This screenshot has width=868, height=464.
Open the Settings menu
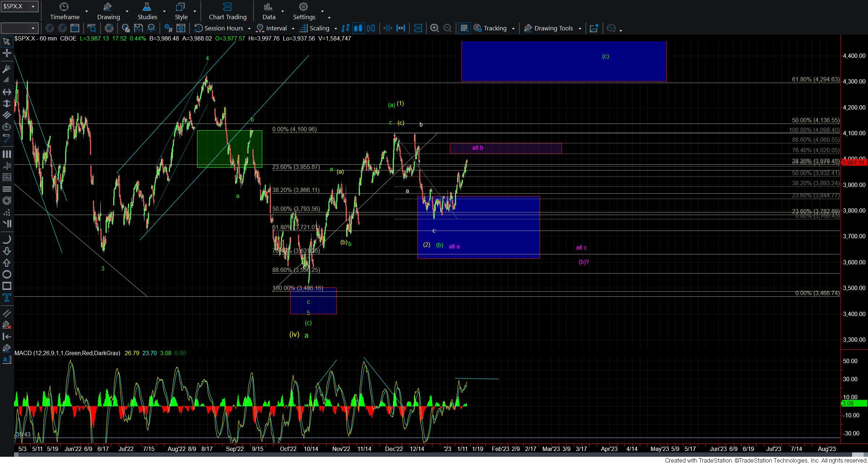pos(304,11)
